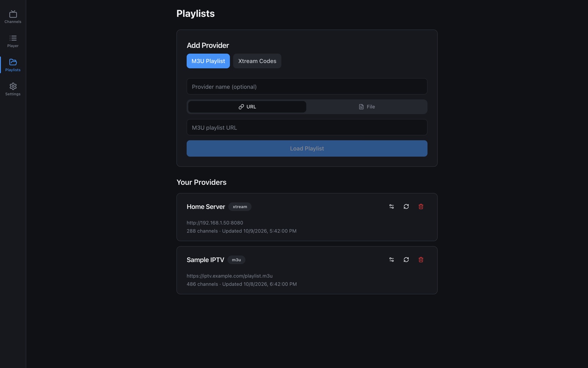Refresh the Home Server provider
This screenshot has width=588, height=368.
[x=406, y=207]
